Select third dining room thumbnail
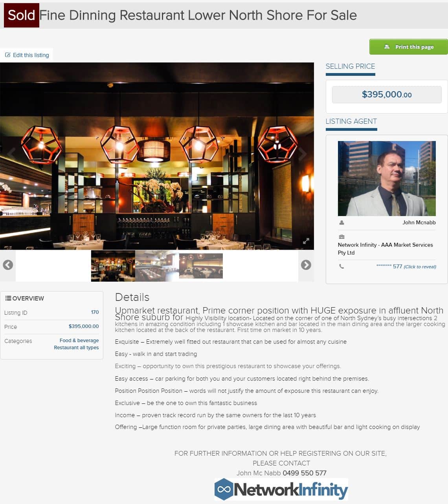Image resolution: width=448 pixels, height=504 pixels. pos(201,266)
